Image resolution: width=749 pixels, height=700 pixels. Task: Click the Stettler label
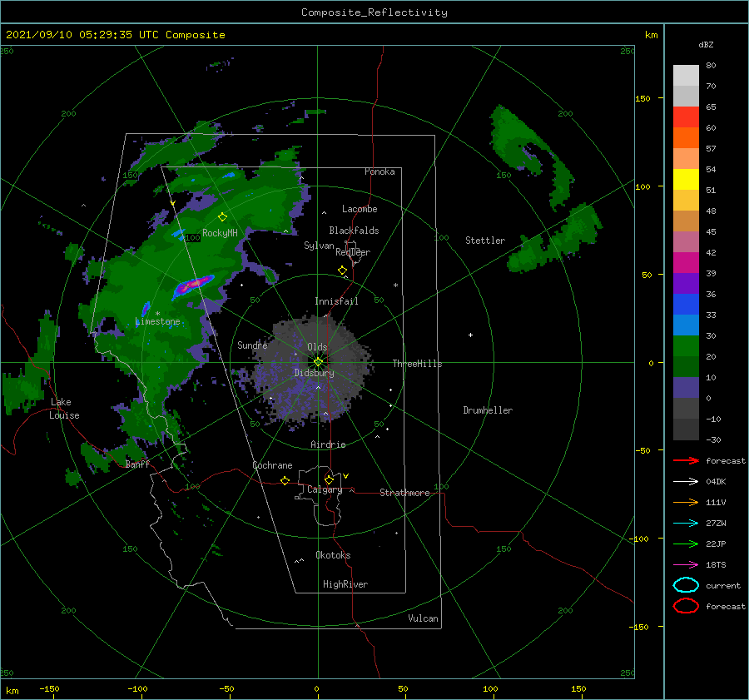coord(485,241)
